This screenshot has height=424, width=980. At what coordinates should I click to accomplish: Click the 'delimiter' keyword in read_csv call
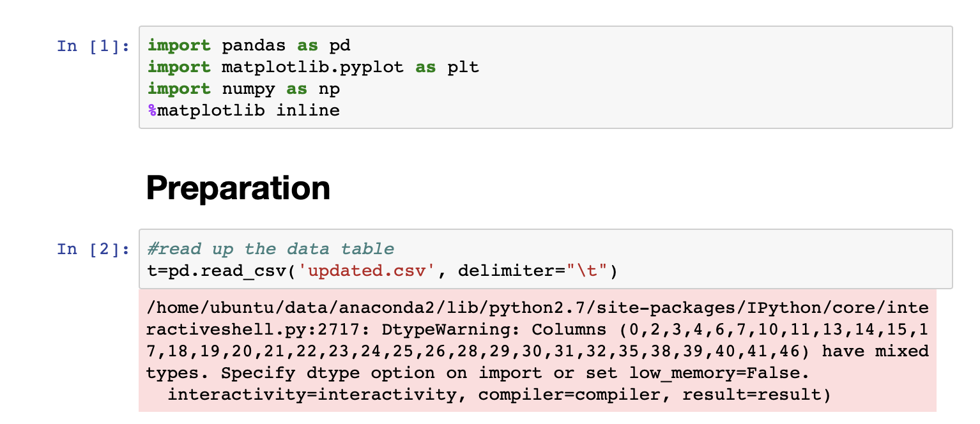[x=506, y=271]
